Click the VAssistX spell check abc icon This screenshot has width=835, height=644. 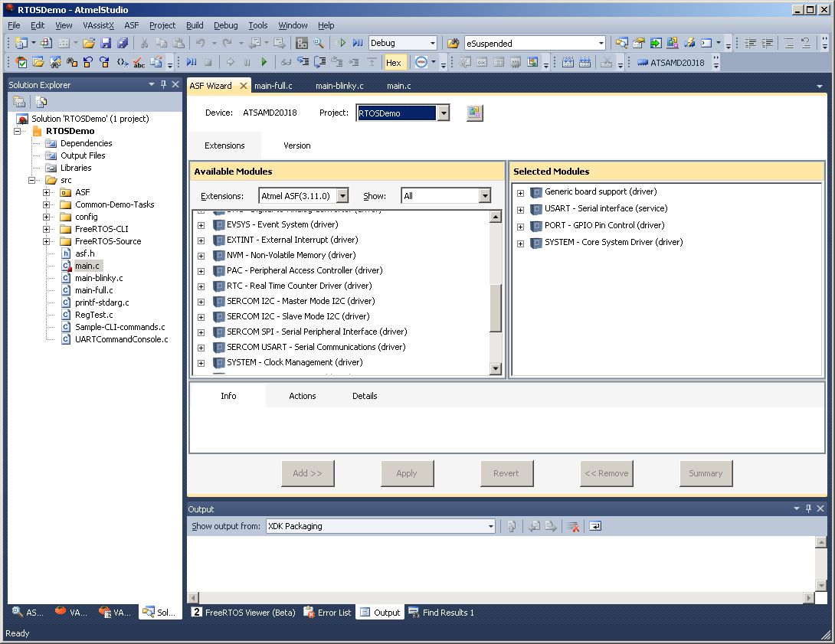[139, 63]
